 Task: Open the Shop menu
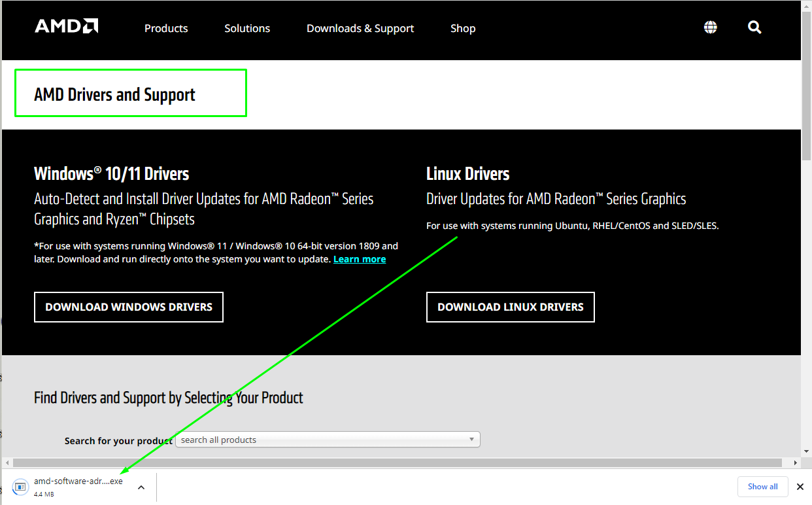[463, 28]
